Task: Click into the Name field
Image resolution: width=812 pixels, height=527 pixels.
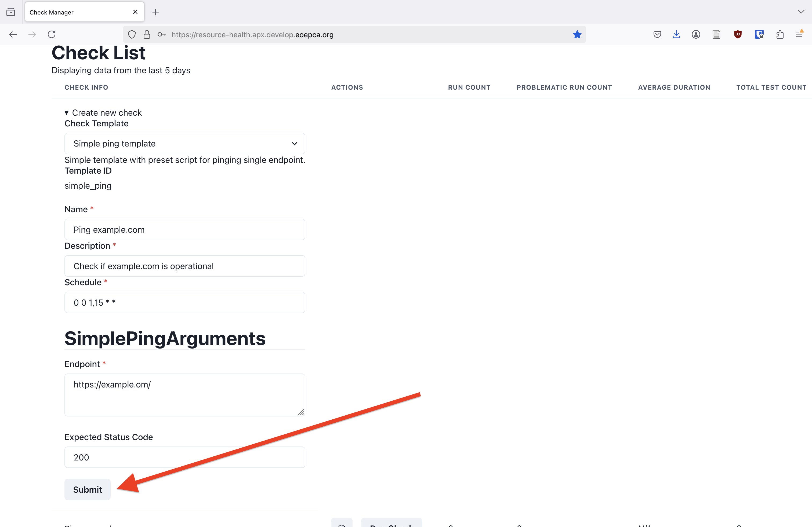Action: (x=184, y=229)
